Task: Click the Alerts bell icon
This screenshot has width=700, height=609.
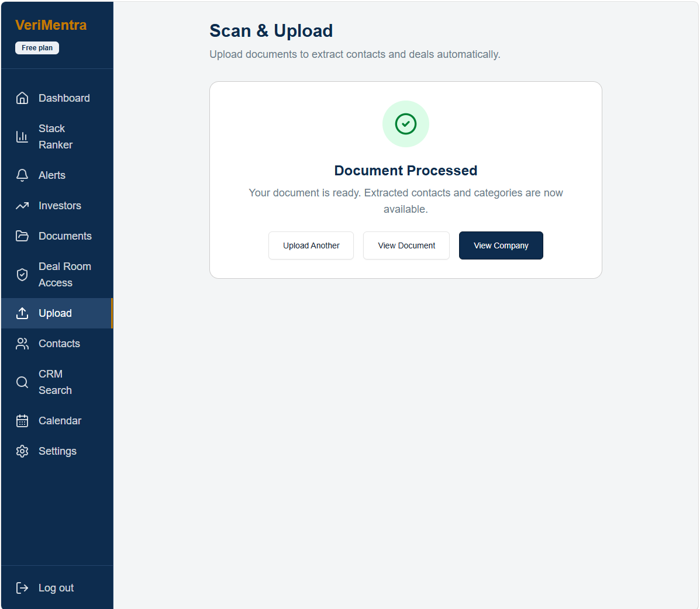Action: pyautogui.click(x=22, y=175)
